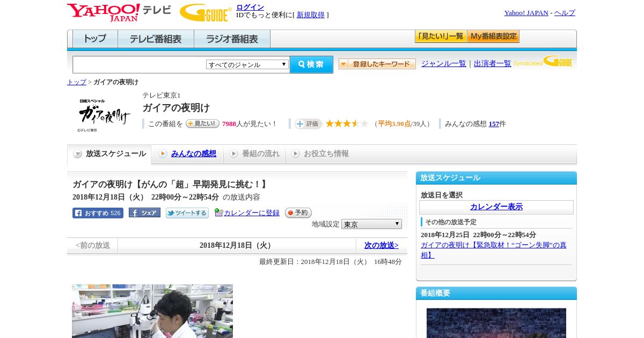Open the 157件 reviews link
The width and height of the screenshot is (644, 338).
pyautogui.click(x=494, y=124)
